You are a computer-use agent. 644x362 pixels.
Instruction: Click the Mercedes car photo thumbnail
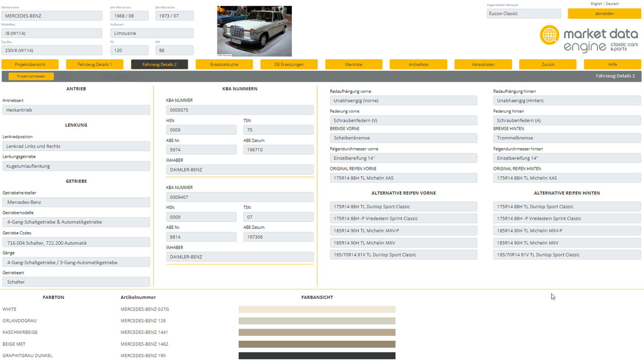pyautogui.click(x=254, y=31)
